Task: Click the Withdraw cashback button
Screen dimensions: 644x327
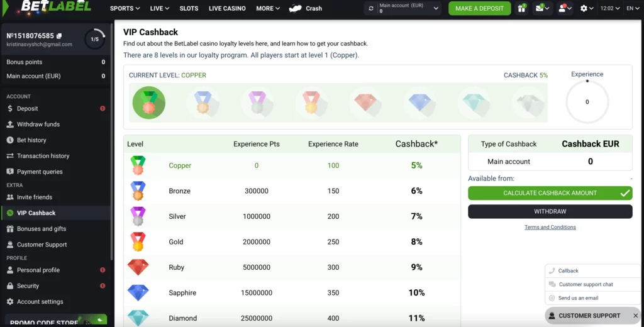Action: (550, 211)
